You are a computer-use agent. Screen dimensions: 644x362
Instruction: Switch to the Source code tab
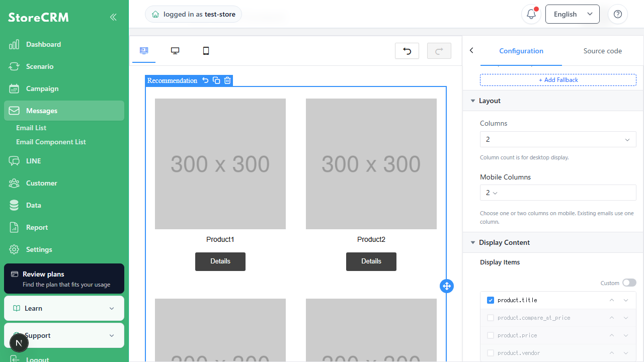[x=602, y=51]
